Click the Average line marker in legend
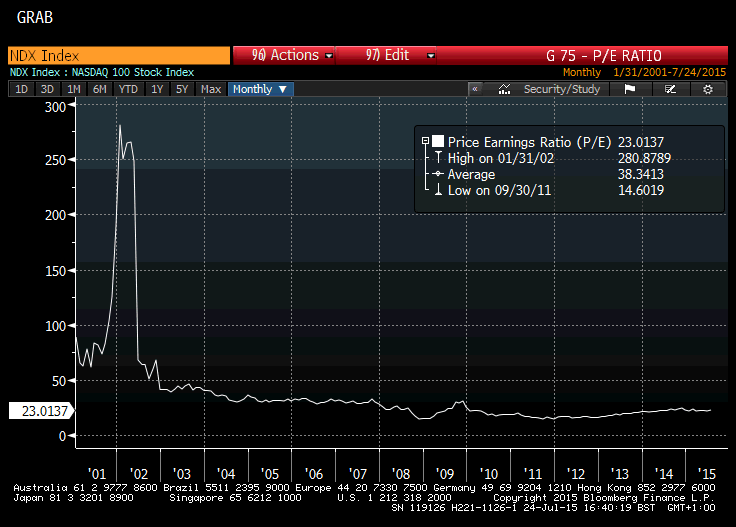 point(438,174)
